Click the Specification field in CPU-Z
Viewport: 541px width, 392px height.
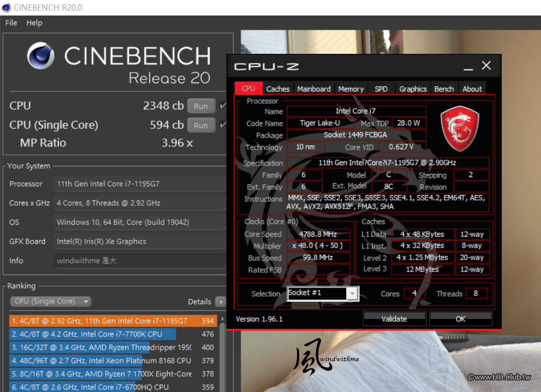(x=387, y=163)
